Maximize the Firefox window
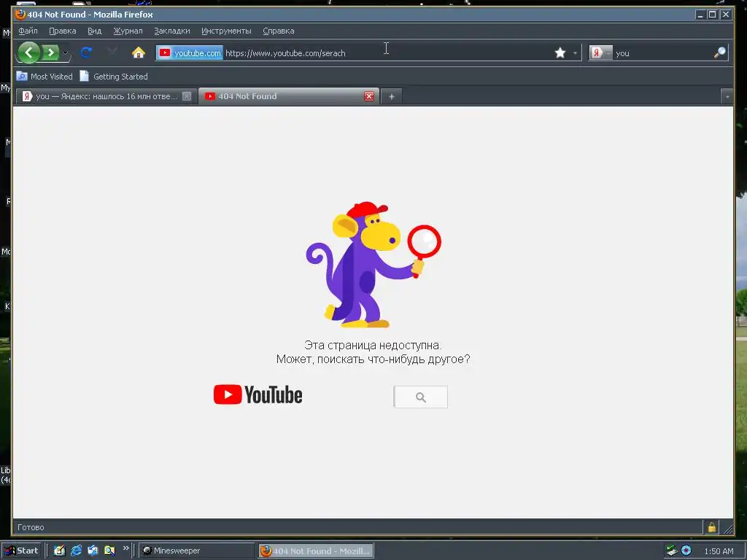Viewport: 747px width, 560px height. [x=712, y=15]
